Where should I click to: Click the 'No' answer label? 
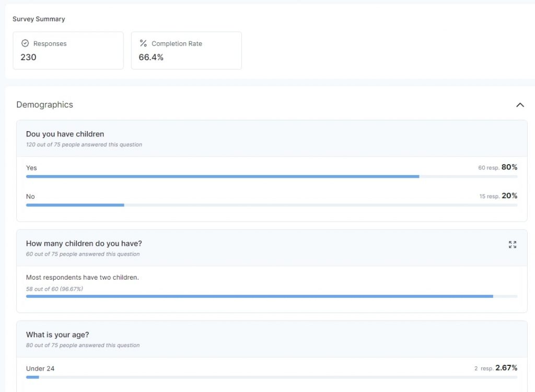[x=30, y=197]
